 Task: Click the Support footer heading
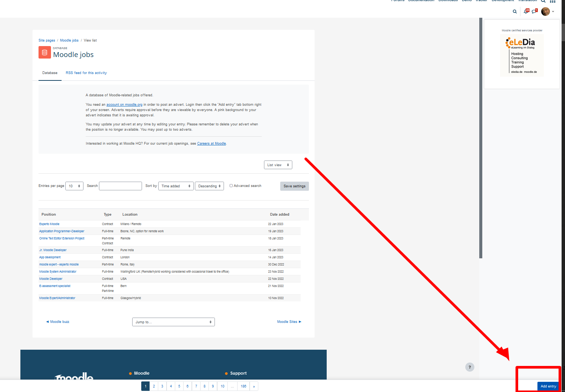coord(238,373)
